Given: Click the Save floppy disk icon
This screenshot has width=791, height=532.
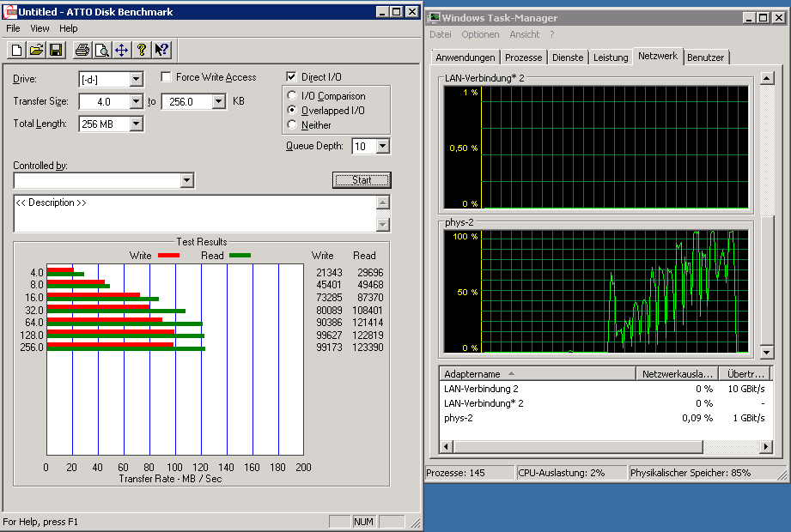Looking at the screenshot, I should pyautogui.click(x=56, y=50).
